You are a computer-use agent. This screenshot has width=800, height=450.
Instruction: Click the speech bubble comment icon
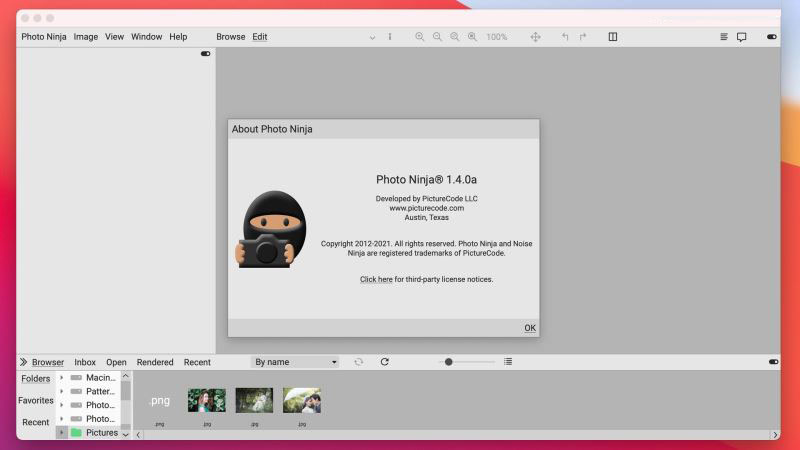tap(741, 37)
